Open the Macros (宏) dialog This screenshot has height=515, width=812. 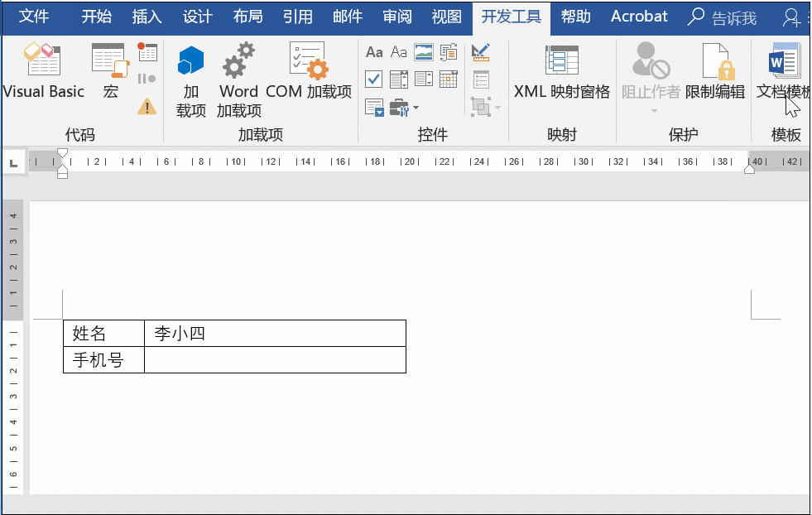coord(108,70)
